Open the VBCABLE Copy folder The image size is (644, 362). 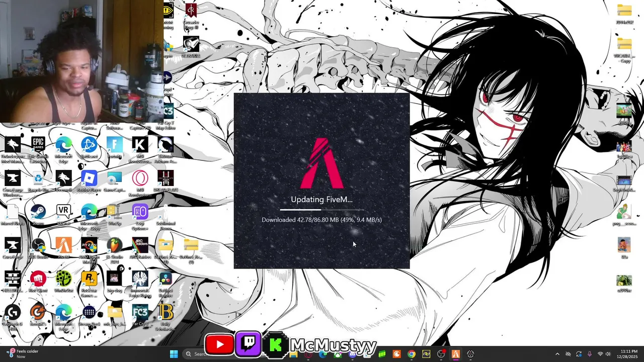[624, 50]
